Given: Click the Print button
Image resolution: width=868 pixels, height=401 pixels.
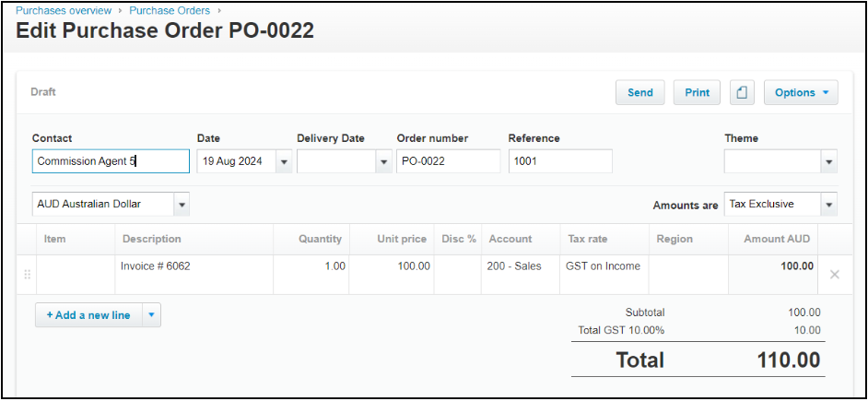Looking at the screenshot, I should click(697, 92).
